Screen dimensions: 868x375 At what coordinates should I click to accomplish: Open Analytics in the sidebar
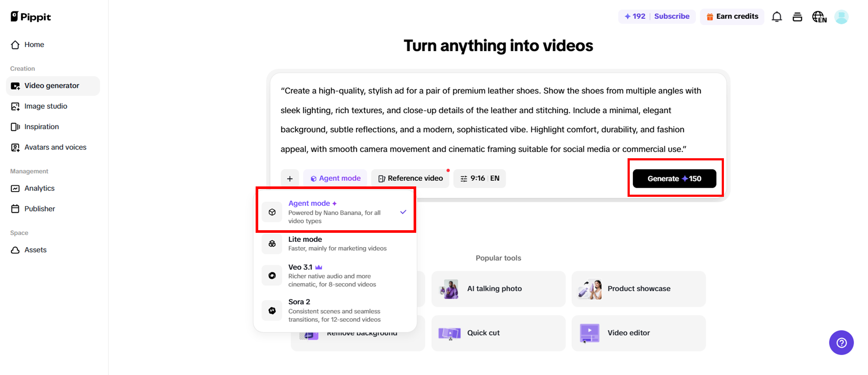coord(53,188)
